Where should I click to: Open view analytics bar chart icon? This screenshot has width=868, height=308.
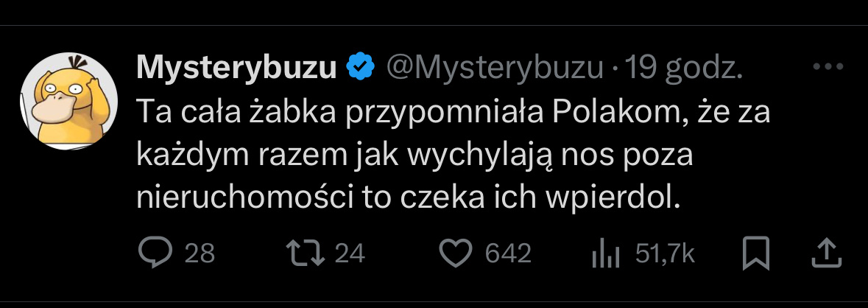(604, 254)
